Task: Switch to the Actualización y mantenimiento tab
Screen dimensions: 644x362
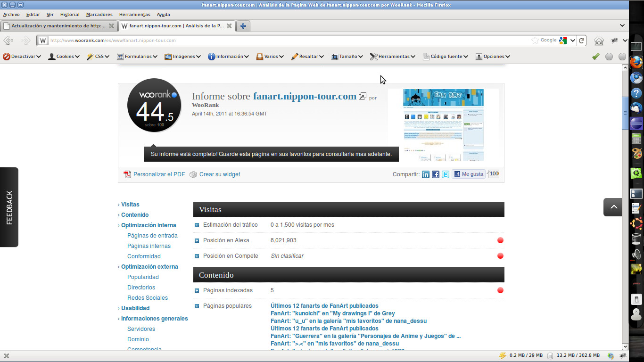Action: tap(59, 26)
